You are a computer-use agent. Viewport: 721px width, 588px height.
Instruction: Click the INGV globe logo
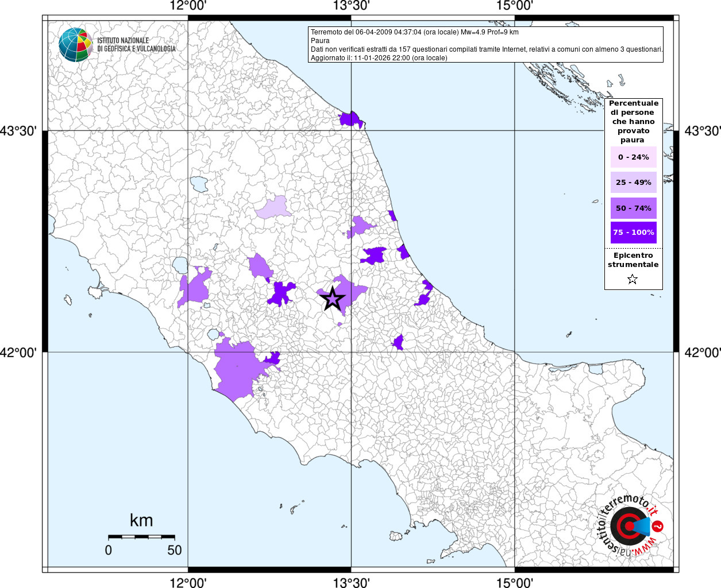[x=75, y=45]
